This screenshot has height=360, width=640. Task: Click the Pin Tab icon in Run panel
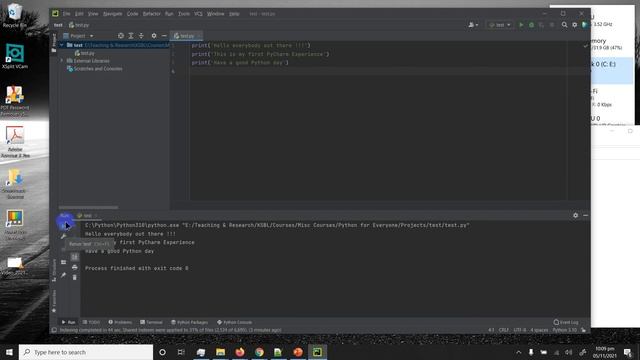tap(63, 275)
